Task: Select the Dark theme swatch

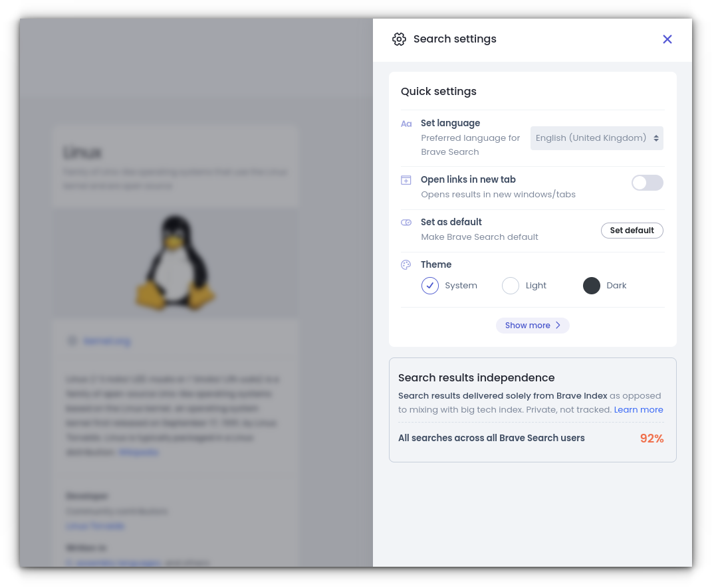Action: pos(591,286)
